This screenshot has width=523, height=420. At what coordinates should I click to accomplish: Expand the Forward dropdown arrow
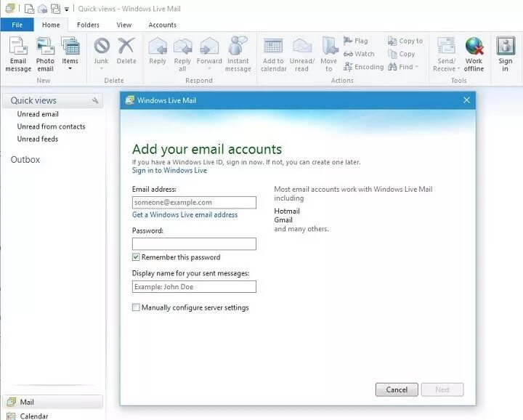[x=209, y=69]
